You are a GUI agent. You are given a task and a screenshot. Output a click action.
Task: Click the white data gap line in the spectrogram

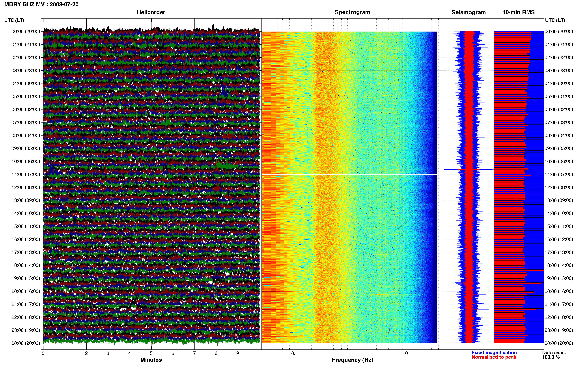[349, 175]
